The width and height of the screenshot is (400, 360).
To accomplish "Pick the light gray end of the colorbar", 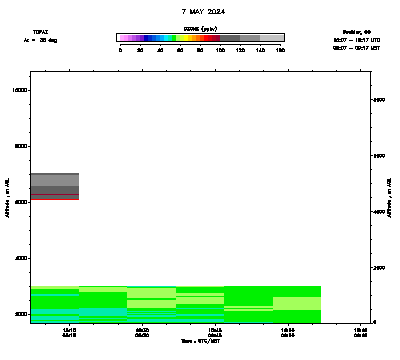I will (272, 38).
